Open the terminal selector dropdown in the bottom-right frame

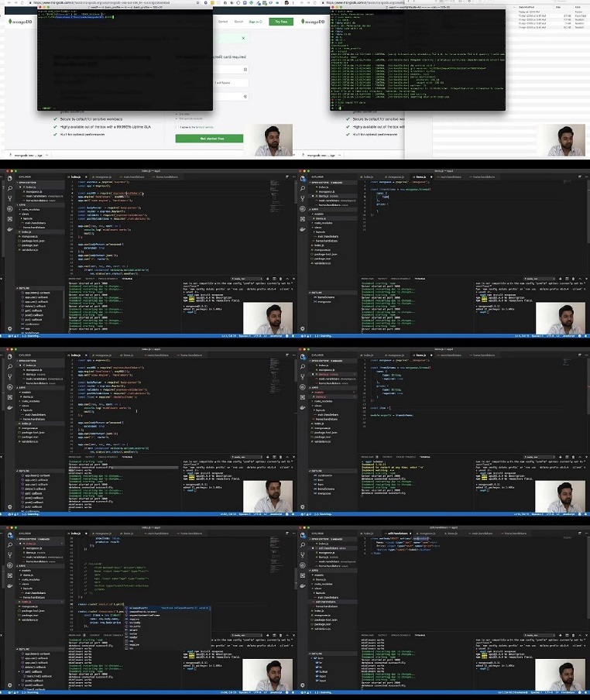[538, 635]
